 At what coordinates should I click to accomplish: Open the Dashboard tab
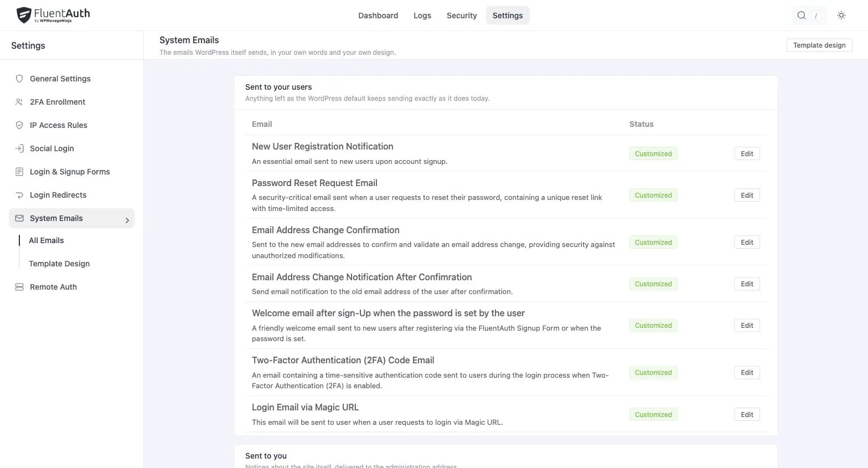378,16
